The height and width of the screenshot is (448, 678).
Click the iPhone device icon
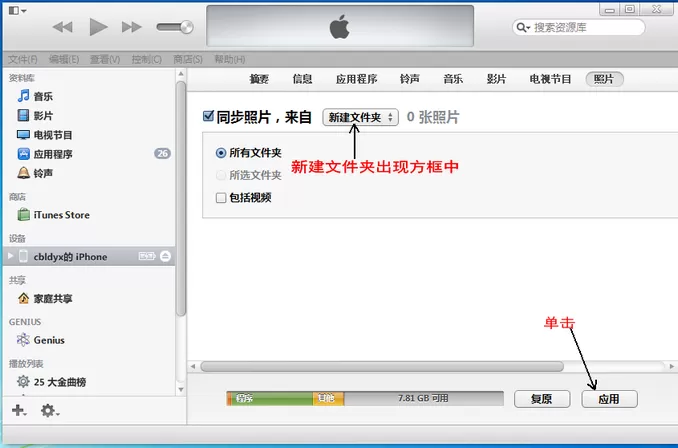pyautogui.click(x=23, y=256)
